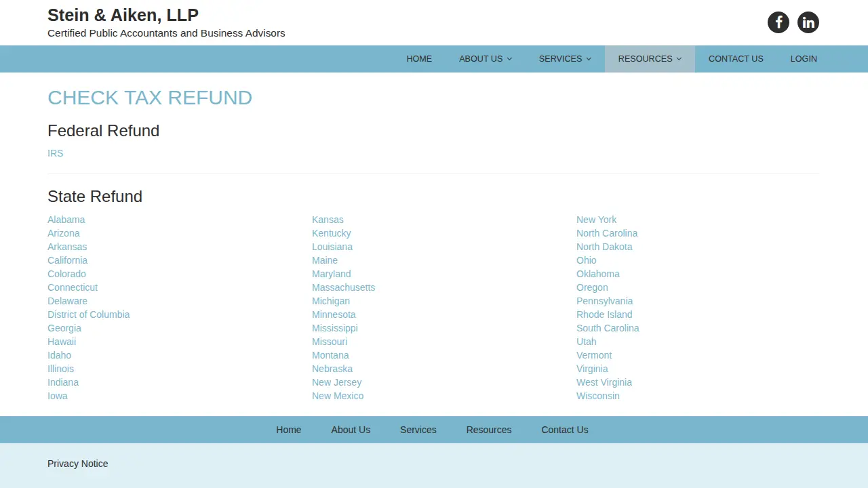
Task: Select Alabama state refund link
Action: (66, 220)
